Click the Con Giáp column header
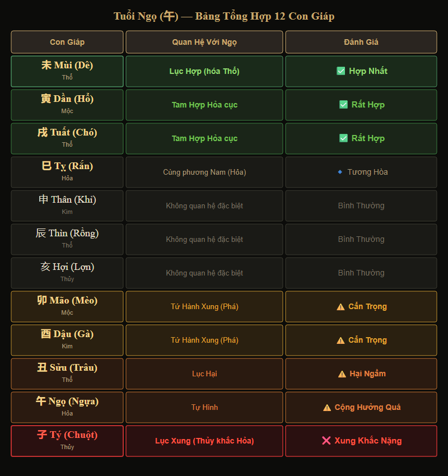The width and height of the screenshot is (448, 476). tap(67, 42)
